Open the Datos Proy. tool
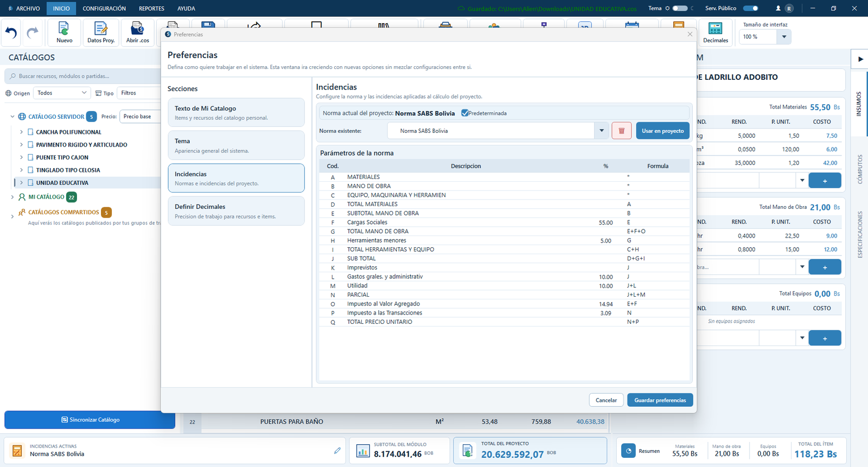868x467 pixels. (101, 33)
